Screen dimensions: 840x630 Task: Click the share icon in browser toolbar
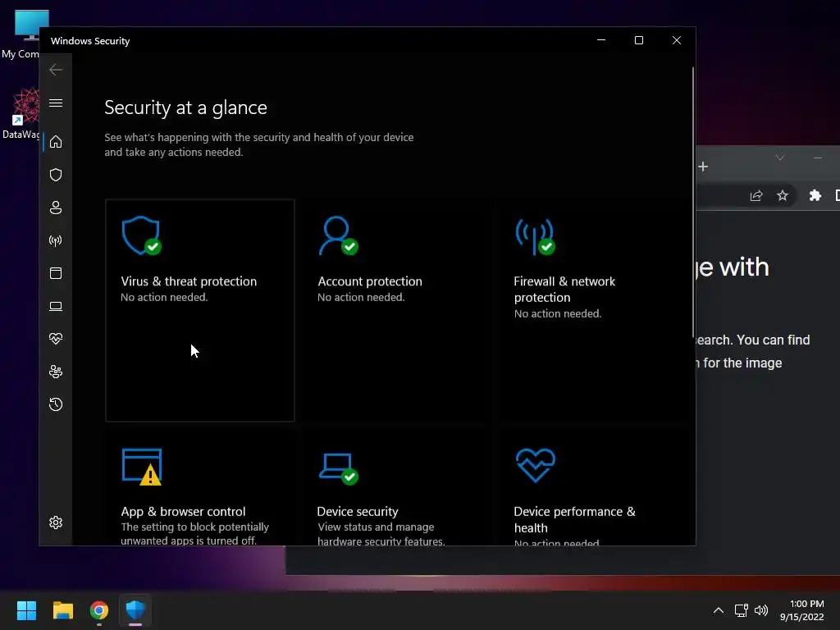[756, 196]
